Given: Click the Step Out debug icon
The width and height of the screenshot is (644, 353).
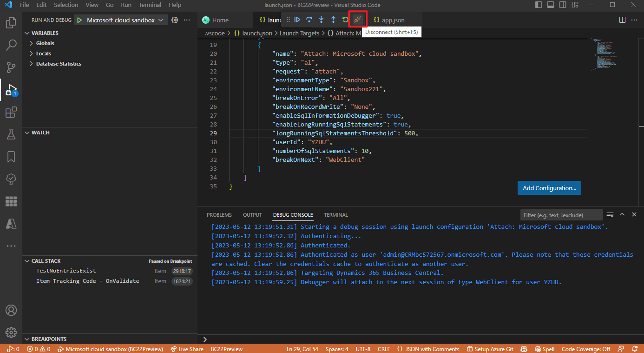Looking at the screenshot, I should point(334,20).
